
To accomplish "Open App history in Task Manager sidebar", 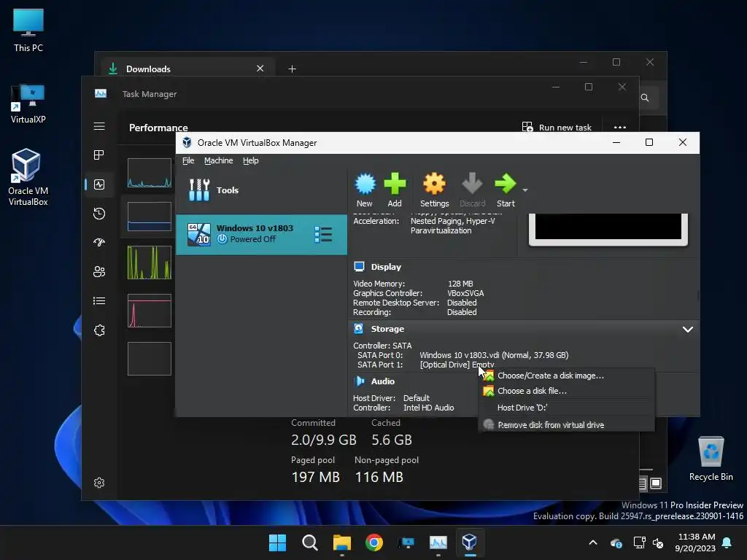I will click(x=99, y=214).
